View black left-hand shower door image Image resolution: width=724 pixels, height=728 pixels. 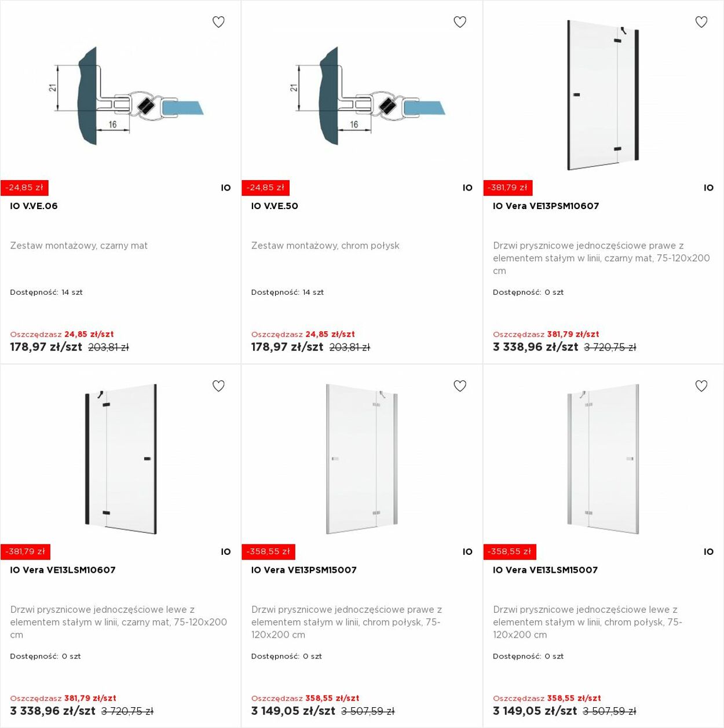[x=121, y=459]
